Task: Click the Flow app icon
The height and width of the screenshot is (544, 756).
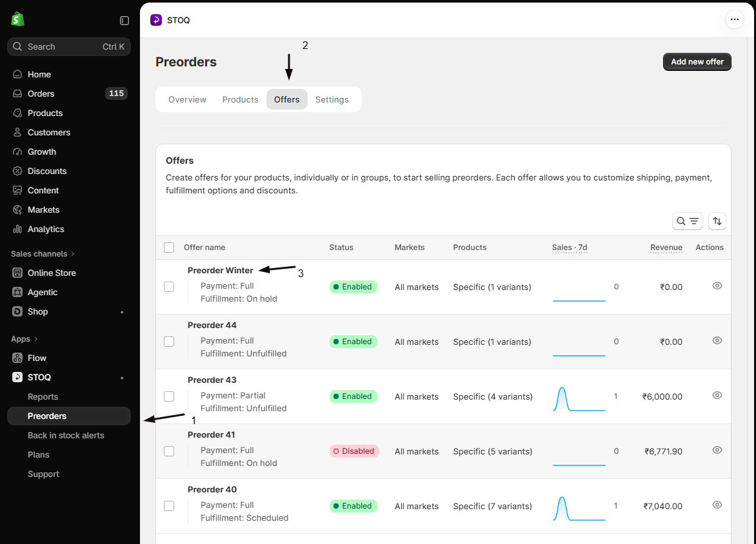Action: point(17,358)
